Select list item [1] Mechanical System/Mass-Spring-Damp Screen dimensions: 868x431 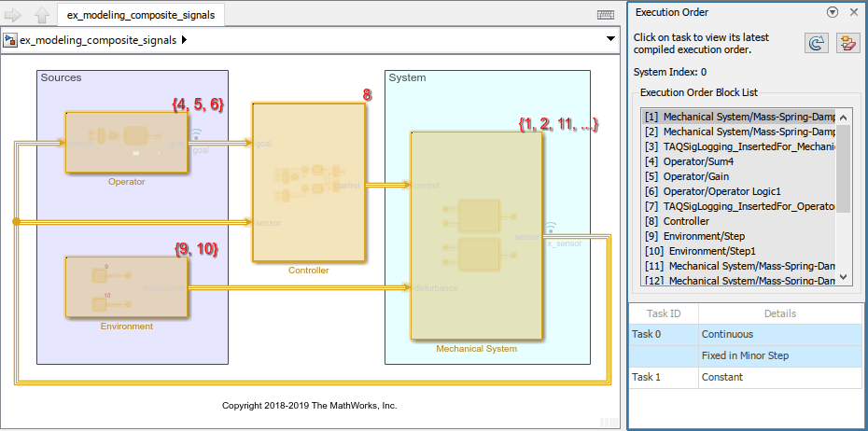tap(739, 117)
